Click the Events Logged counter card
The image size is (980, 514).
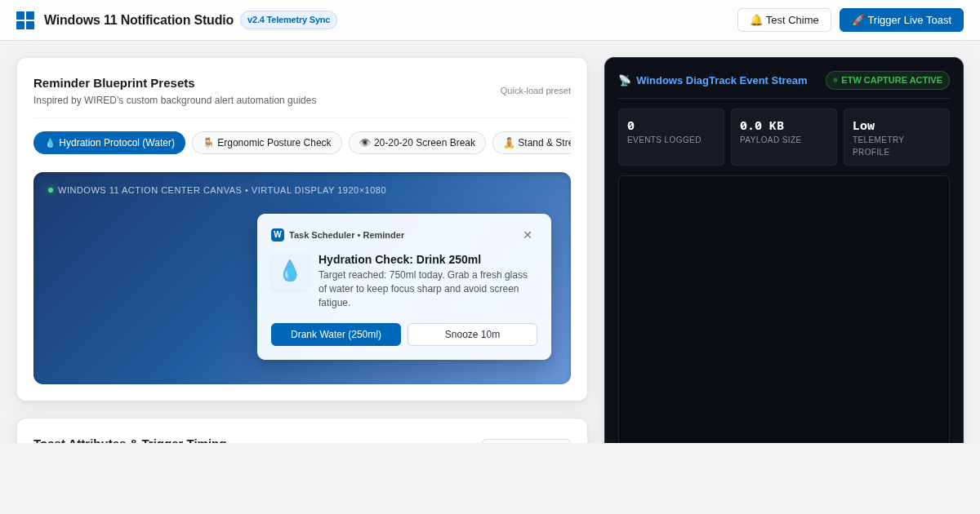pos(671,137)
